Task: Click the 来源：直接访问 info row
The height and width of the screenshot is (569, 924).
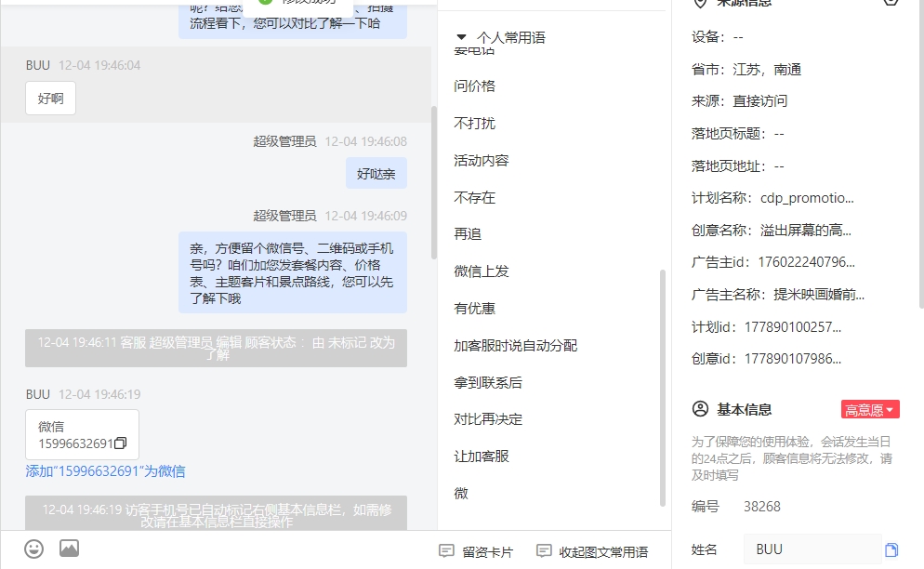Action: pos(739,101)
